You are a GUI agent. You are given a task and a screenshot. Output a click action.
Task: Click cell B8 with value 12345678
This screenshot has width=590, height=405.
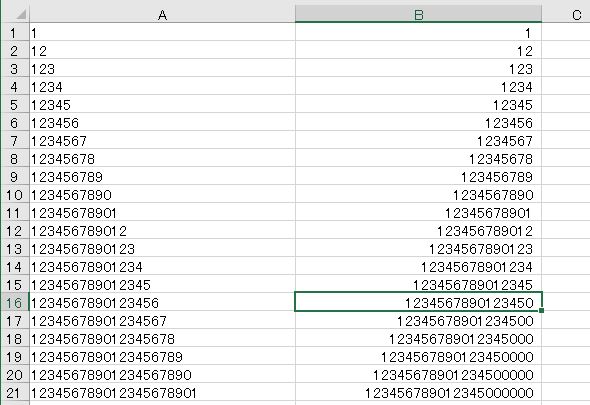coord(418,158)
